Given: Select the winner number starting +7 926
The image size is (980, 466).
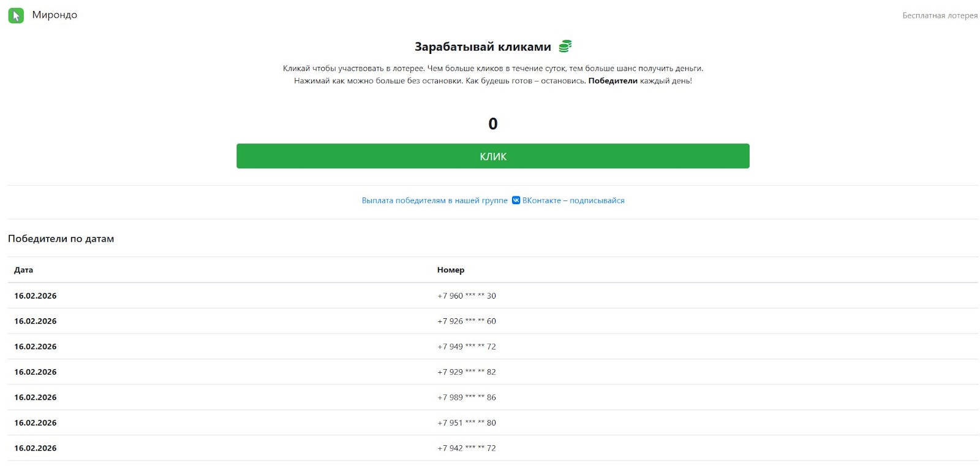Looking at the screenshot, I should pyautogui.click(x=466, y=321).
